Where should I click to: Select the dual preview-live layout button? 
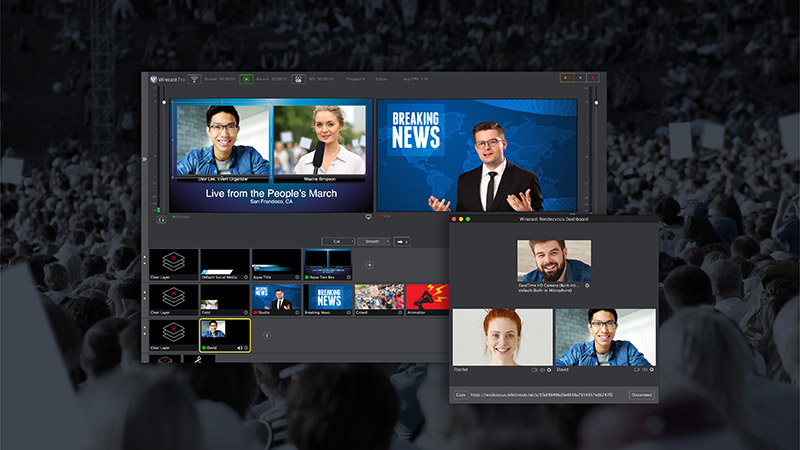[x=567, y=78]
